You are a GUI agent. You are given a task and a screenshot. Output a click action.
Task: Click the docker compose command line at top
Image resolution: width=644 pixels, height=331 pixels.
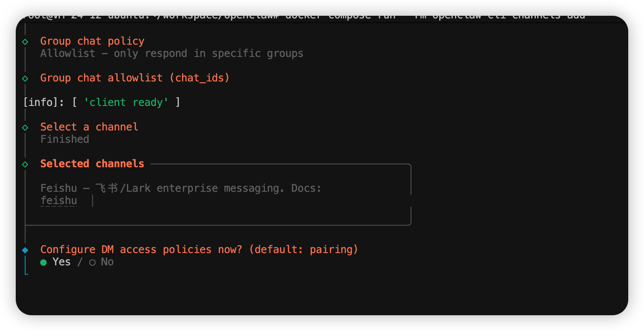pyautogui.click(x=306, y=16)
